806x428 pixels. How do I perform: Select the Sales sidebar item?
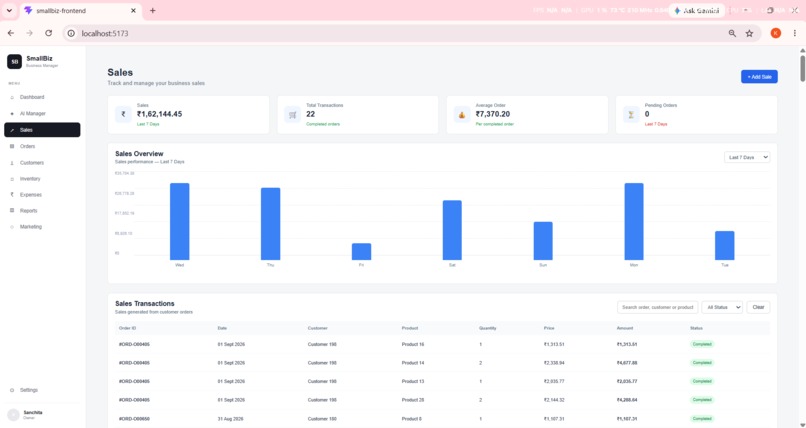click(42, 130)
